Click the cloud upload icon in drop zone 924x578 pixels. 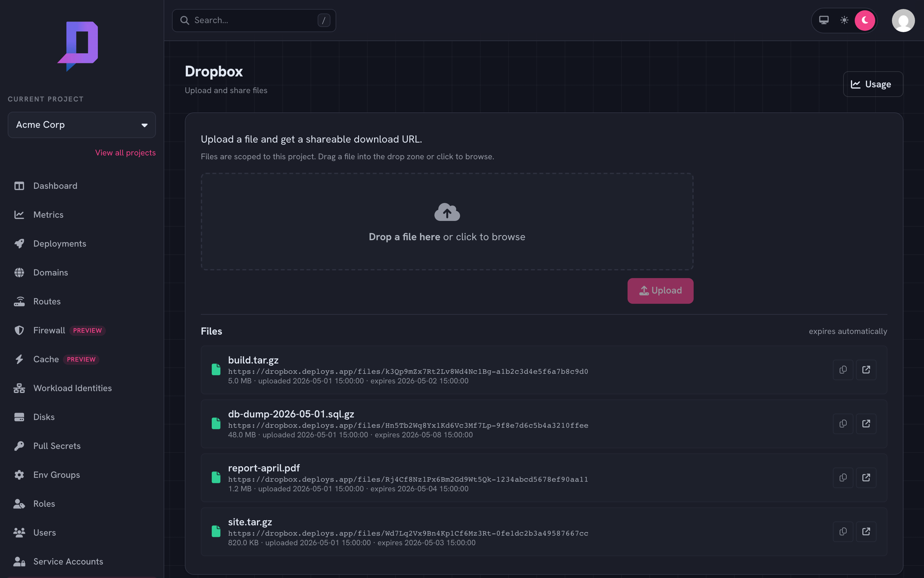coord(447,212)
